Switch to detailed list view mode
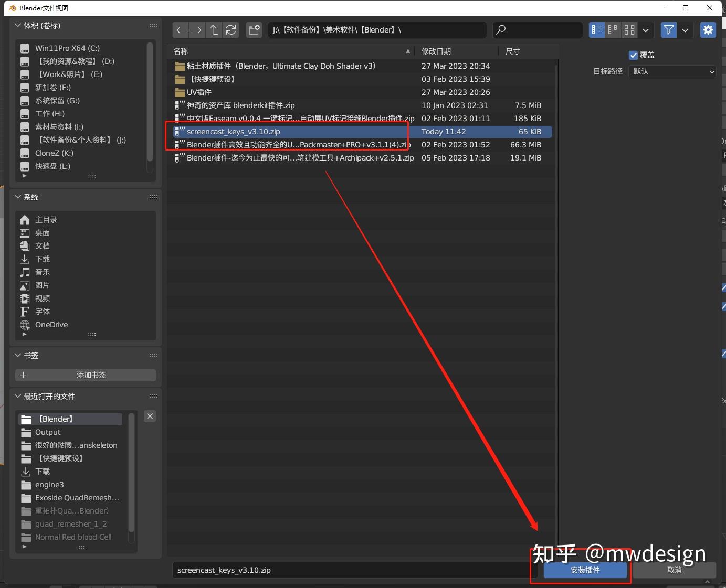Image resolution: width=726 pixels, height=588 pixels. pos(597,30)
